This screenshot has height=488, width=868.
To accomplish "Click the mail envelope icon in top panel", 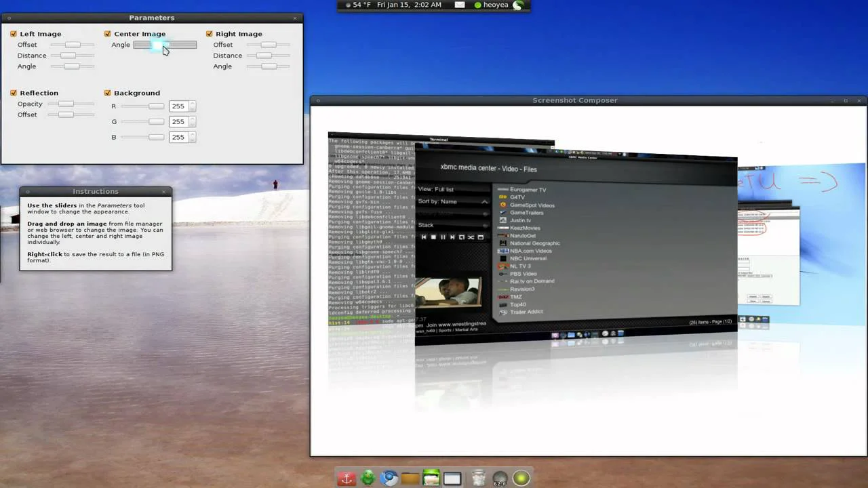I will coord(460,5).
